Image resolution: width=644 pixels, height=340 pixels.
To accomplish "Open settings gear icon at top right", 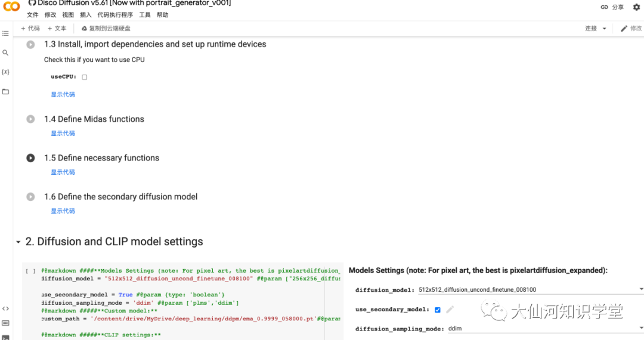I will [636, 7].
